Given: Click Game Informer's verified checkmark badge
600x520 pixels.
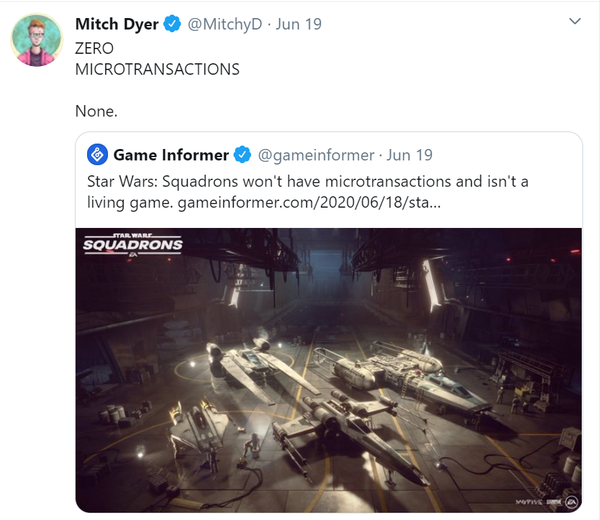Looking at the screenshot, I should 243,155.
